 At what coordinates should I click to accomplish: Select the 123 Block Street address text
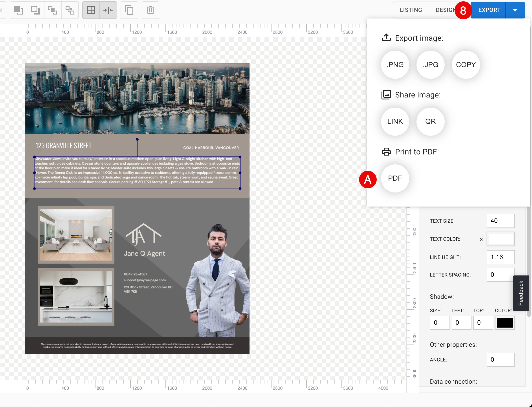click(x=148, y=289)
